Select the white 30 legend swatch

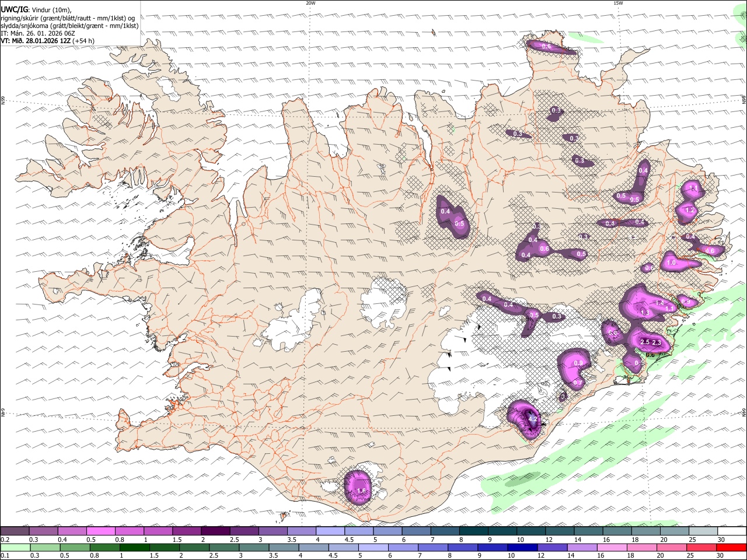(732, 531)
